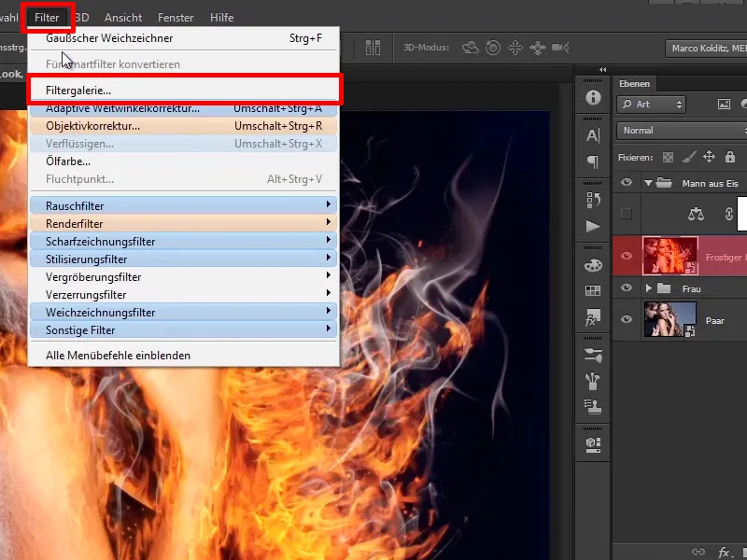The height and width of the screenshot is (560, 747).
Task: Open the Filter menu
Action: pos(47,18)
